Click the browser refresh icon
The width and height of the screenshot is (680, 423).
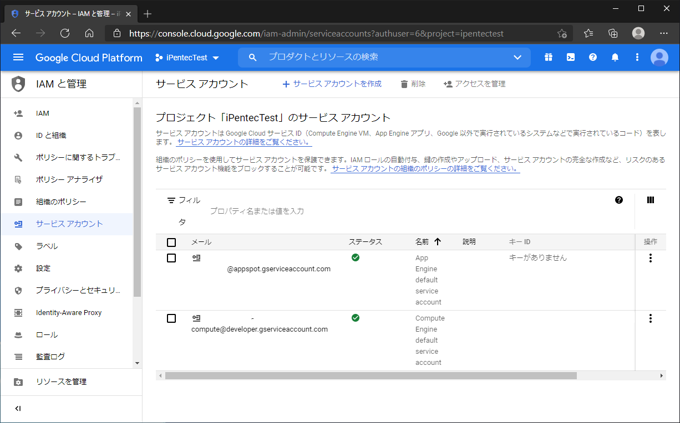tap(65, 33)
